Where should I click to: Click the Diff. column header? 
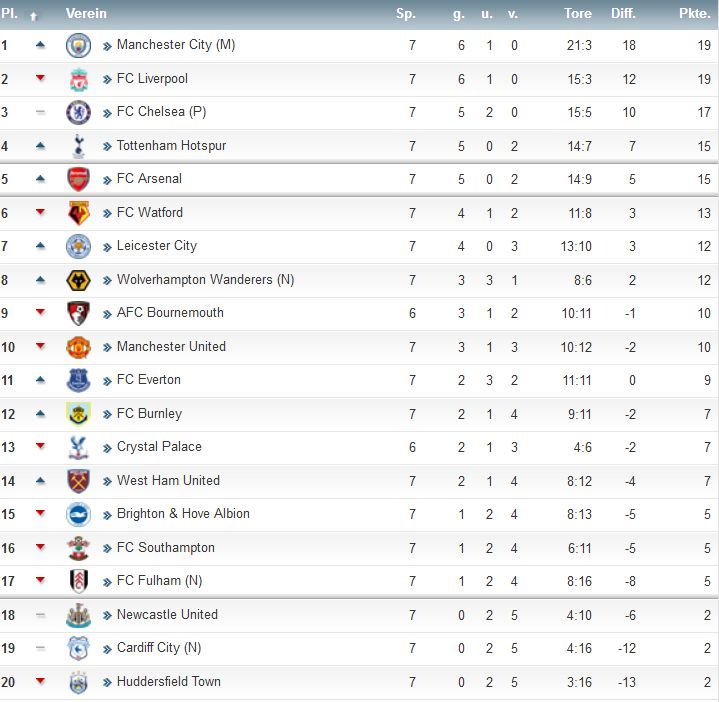(x=623, y=13)
